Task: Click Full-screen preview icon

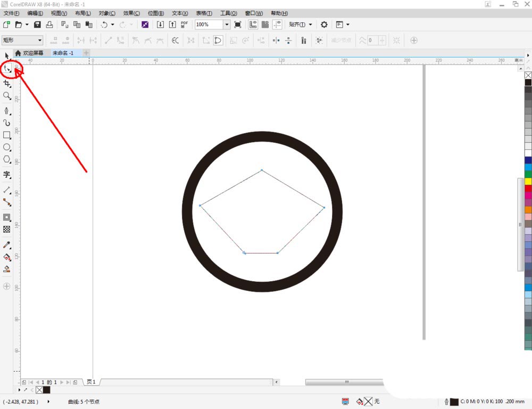Action: coord(238,24)
